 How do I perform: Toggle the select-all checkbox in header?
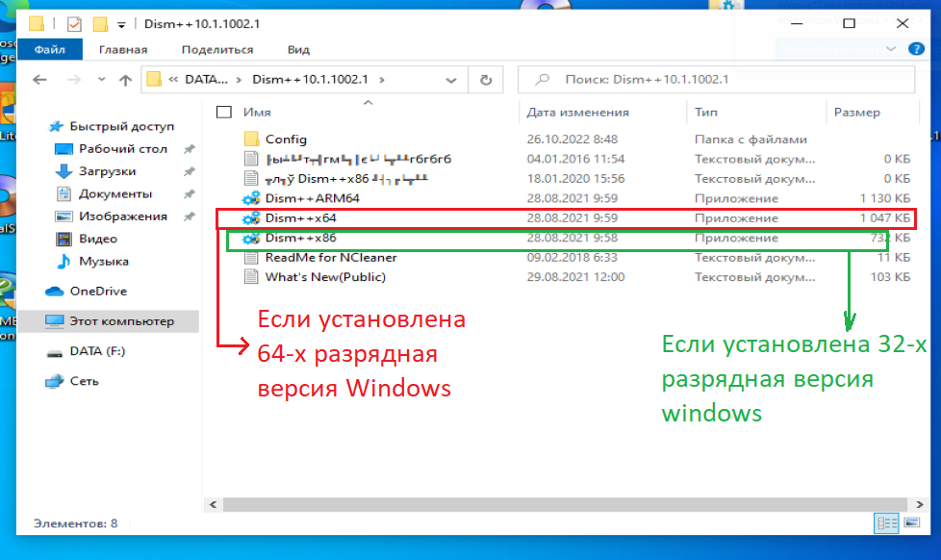coord(224,113)
